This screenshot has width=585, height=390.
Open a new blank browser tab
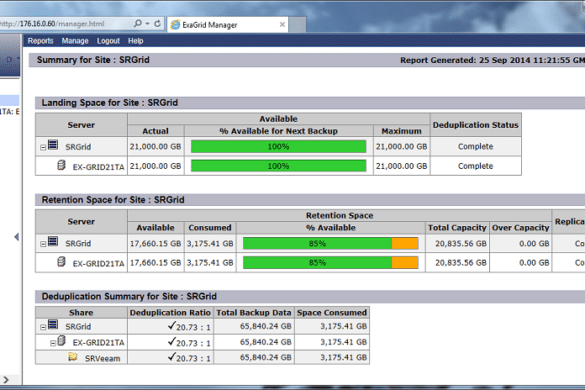tap(297, 25)
